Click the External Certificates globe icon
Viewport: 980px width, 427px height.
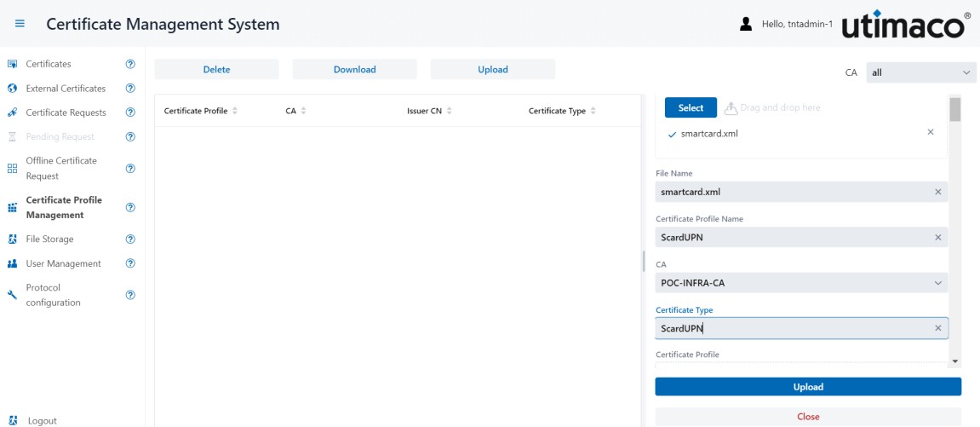[12, 88]
